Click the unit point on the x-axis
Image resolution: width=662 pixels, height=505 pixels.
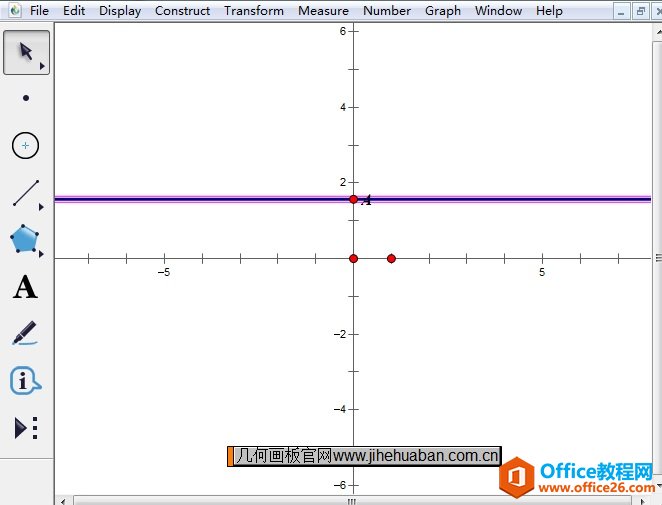click(391, 258)
